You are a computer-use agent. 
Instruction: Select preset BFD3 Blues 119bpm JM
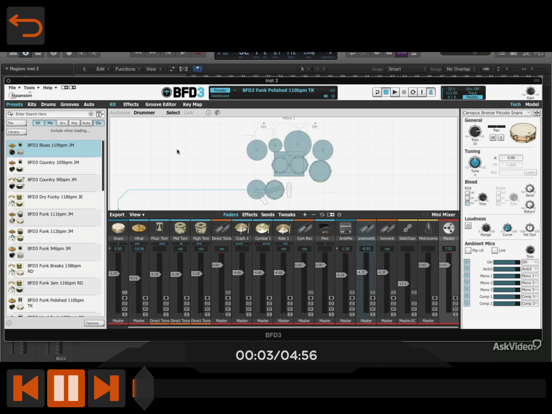[54, 149]
